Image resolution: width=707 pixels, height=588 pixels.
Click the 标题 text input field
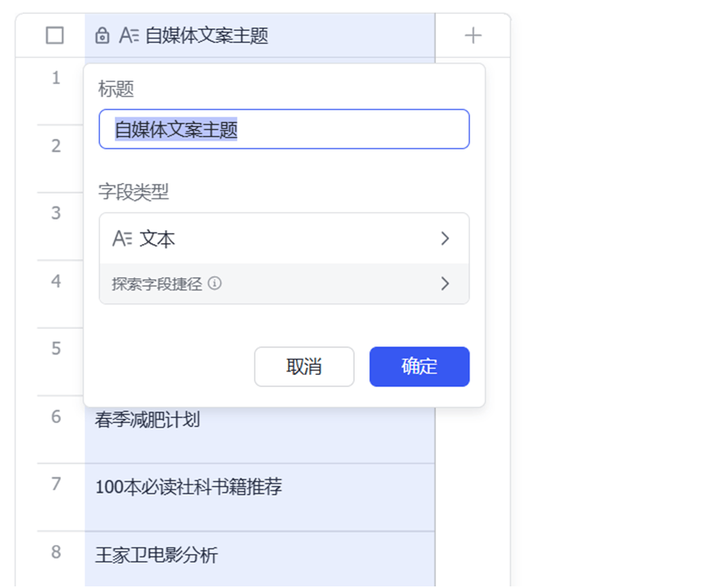(284, 129)
